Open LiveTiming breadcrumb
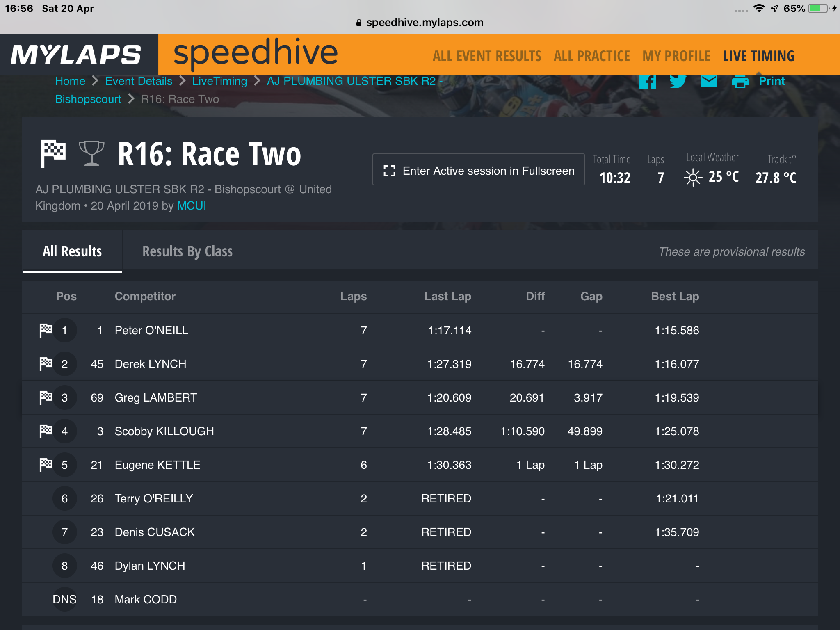The width and height of the screenshot is (840, 630). point(219,81)
